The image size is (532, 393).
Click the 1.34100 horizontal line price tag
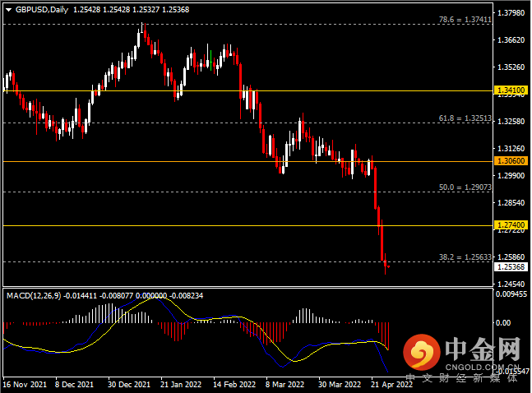(511, 90)
